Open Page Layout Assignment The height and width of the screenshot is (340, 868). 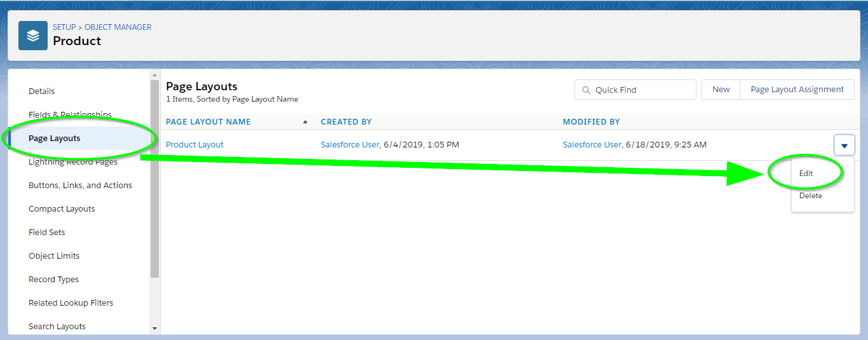(797, 90)
